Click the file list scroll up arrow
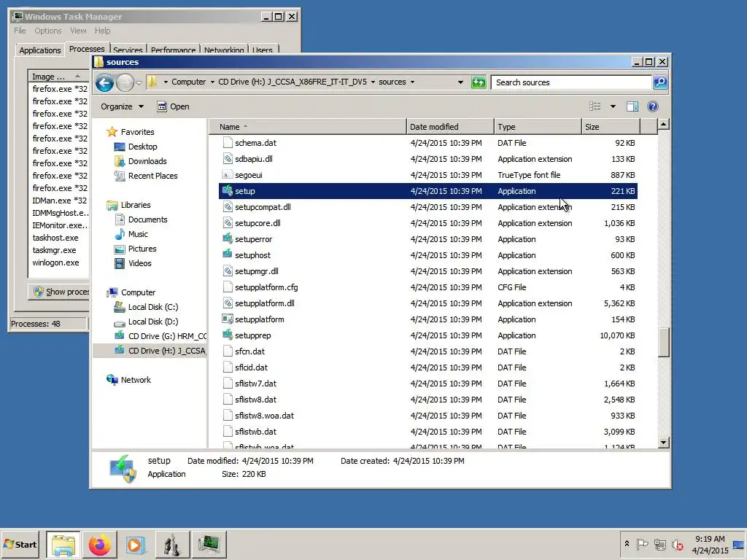Image resolution: width=747 pixels, height=560 pixels. pyautogui.click(x=664, y=125)
